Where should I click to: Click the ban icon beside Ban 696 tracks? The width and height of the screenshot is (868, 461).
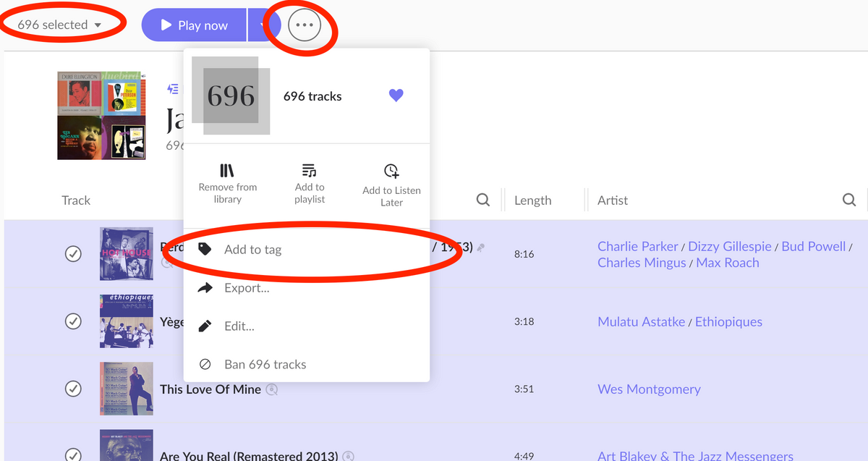(205, 364)
